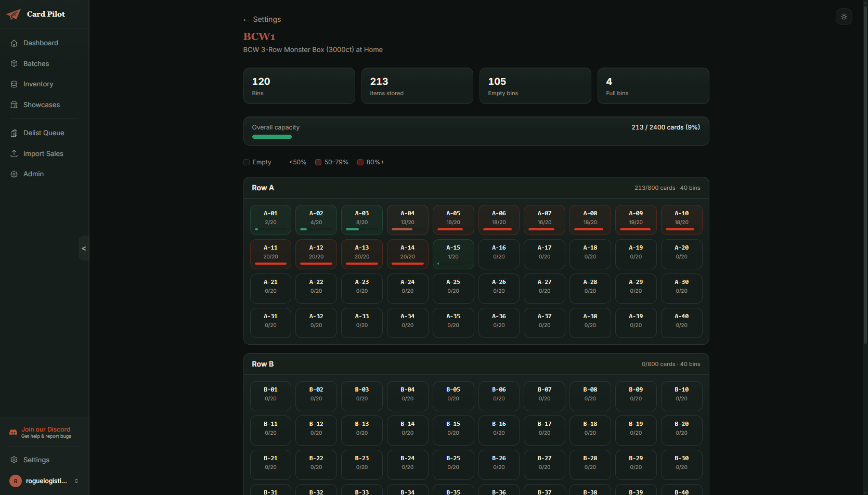The width and height of the screenshot is (868, 495).
Task: Click the Batches box icon
Action: [x=14, y=63]
